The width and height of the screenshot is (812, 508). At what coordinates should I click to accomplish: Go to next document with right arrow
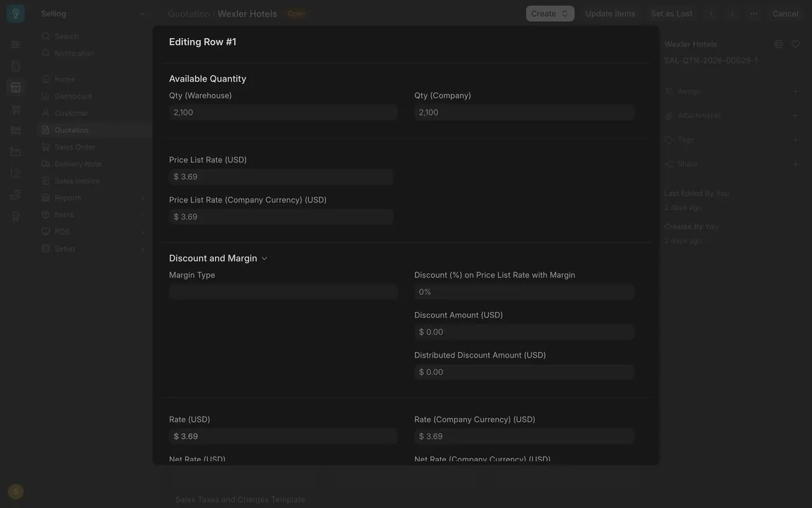click(x=732, y=13)
